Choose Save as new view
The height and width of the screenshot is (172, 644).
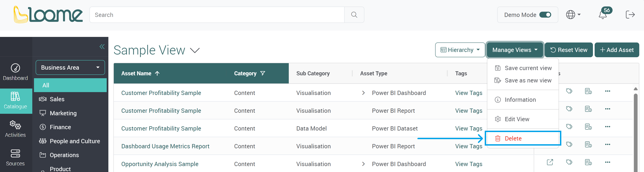click(523, 80)
